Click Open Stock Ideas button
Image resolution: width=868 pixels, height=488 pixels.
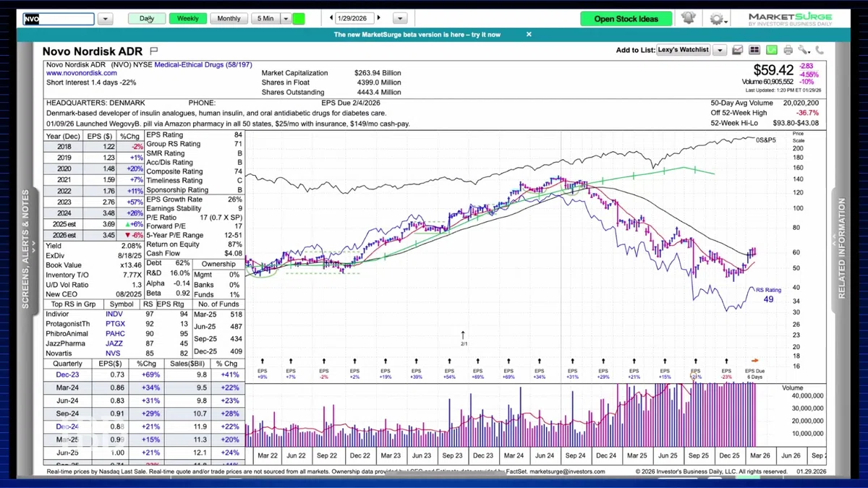(x=626, y=19)
